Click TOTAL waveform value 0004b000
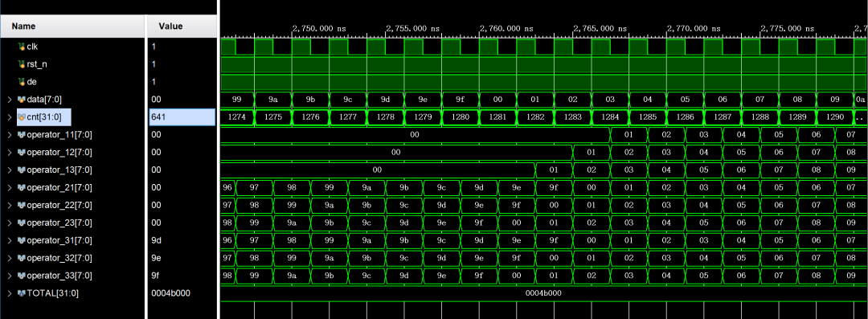868x319 pixels. tap(543, 293)
